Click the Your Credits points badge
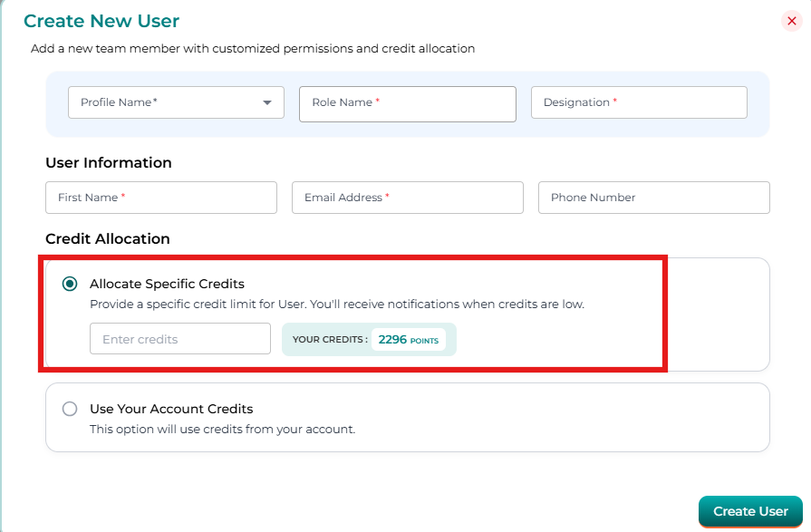The image size is (811, 532). [369, 339]
